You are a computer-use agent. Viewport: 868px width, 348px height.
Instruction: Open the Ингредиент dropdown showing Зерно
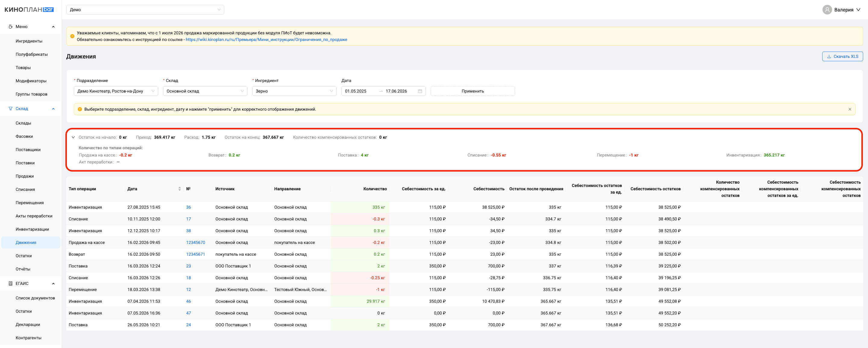tap(294, 91)
